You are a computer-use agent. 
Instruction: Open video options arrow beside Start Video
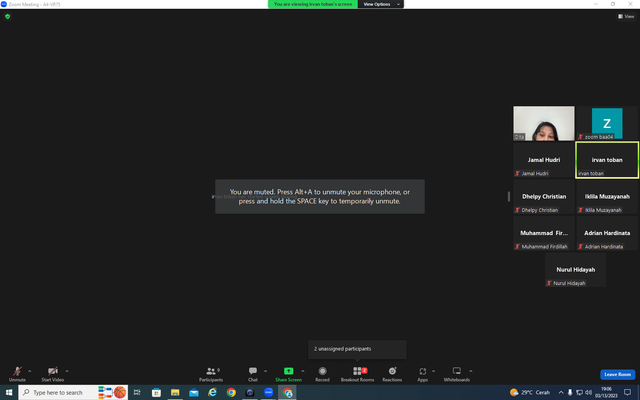tap(67, 371)
